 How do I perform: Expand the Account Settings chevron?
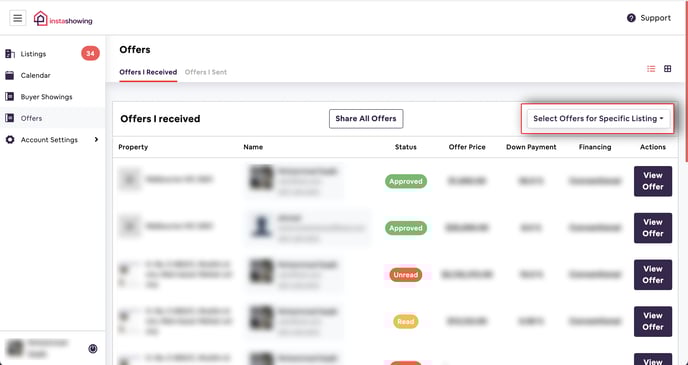(96, 140)
